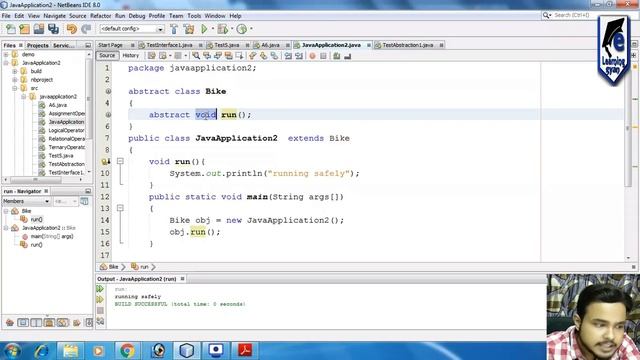Click the History view button
This screenshot has height=360, width=640.
131,56
